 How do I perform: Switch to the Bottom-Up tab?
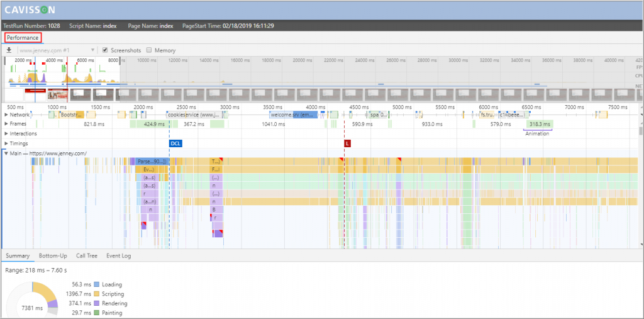53,255
